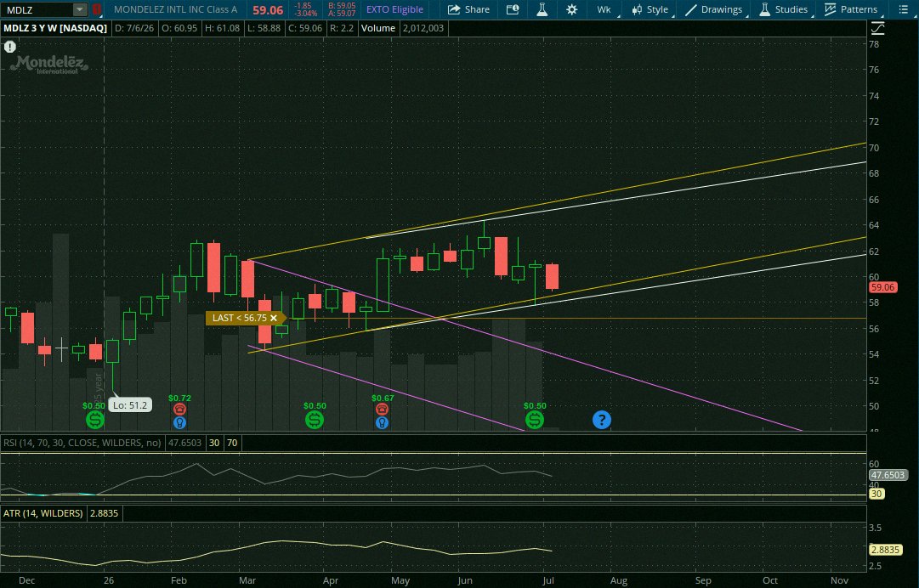Click the lightbulb icon under the $0.72 earnings

pos(179,422)
